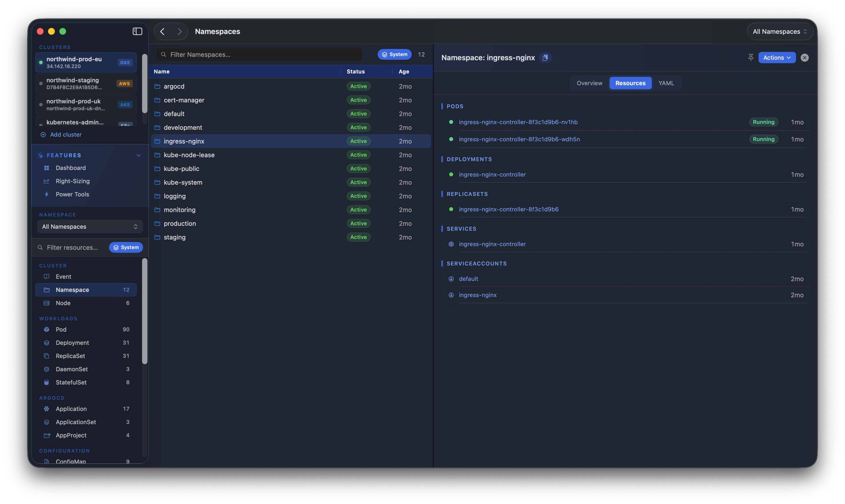Viewport: 845px width, 504px height.
Task: Select the kube-system namespace row
Action: coord(291,182)
